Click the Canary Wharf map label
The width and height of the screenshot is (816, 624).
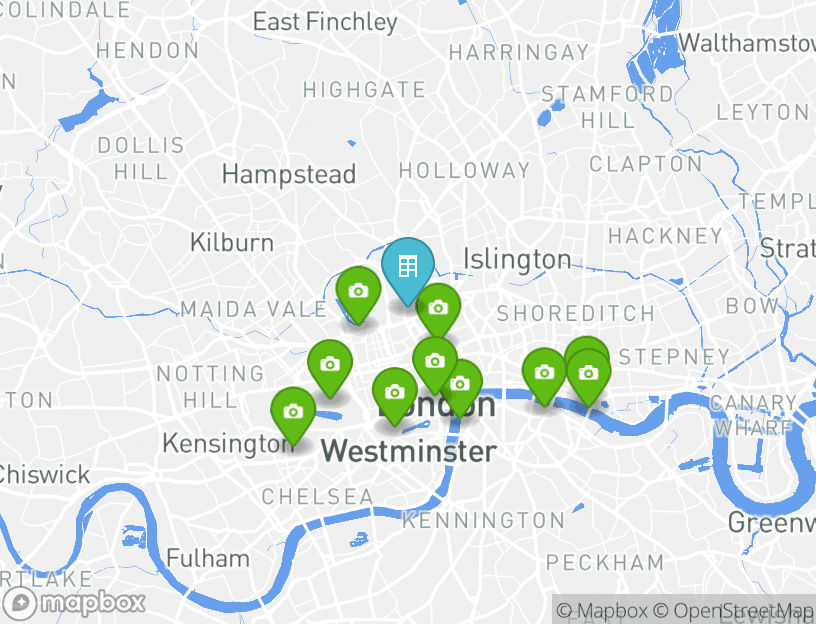(754, 415)
